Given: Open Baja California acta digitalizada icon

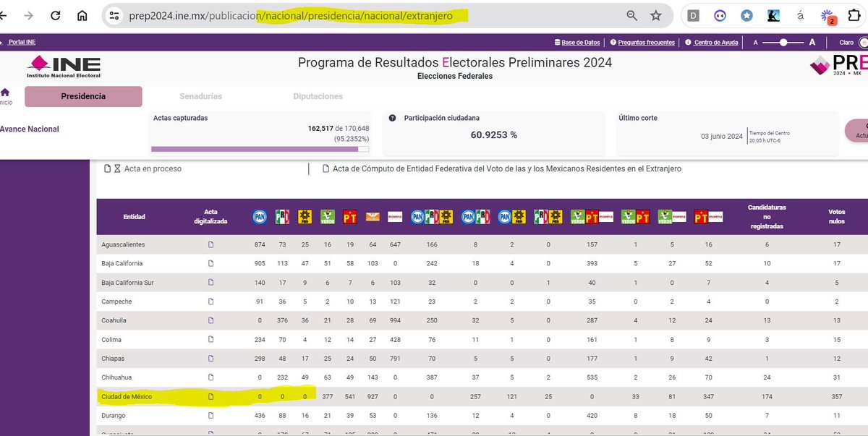Looking at the screenshot, I should click(x=211, y=263).
